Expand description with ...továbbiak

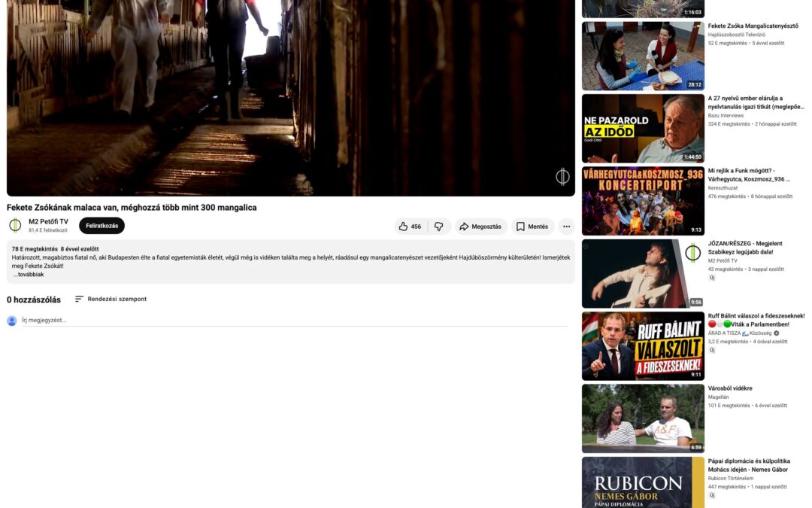29,275
